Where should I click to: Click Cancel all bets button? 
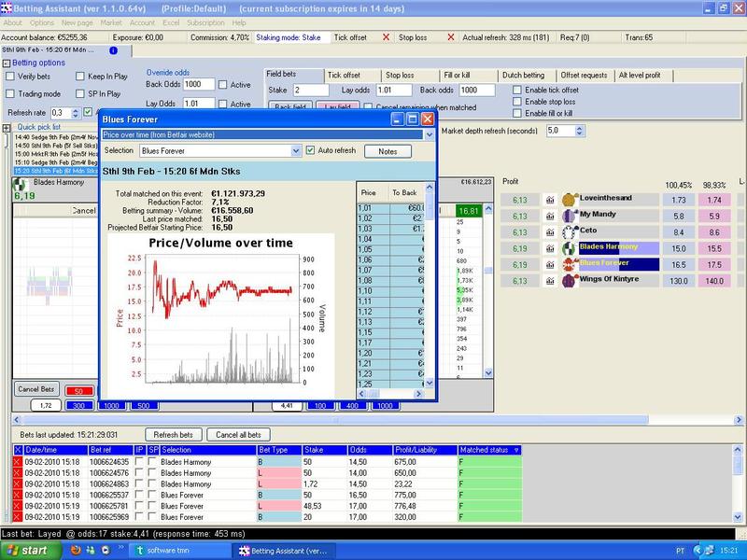(x=238, y=435)
